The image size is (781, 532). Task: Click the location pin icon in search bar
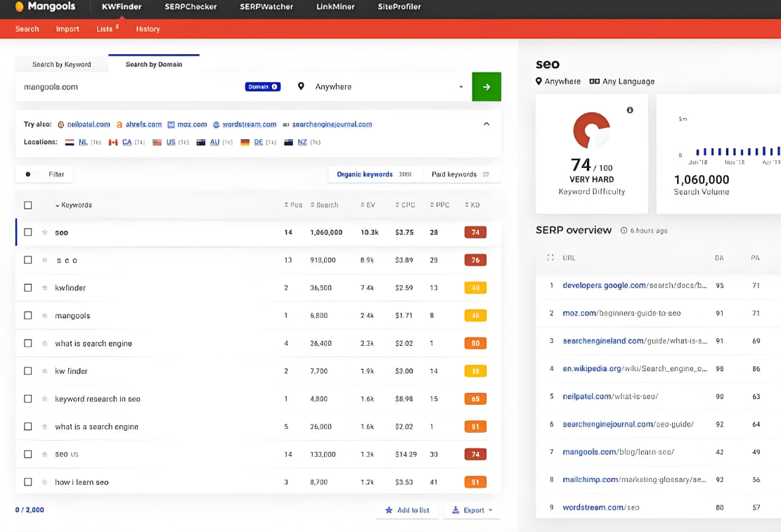(301, 86)
